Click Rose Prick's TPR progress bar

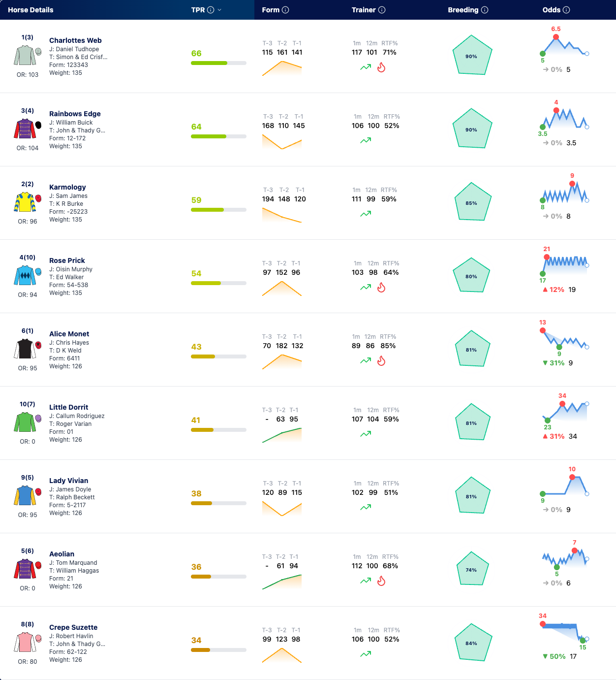pyautogui.click(x=218, y=283)
